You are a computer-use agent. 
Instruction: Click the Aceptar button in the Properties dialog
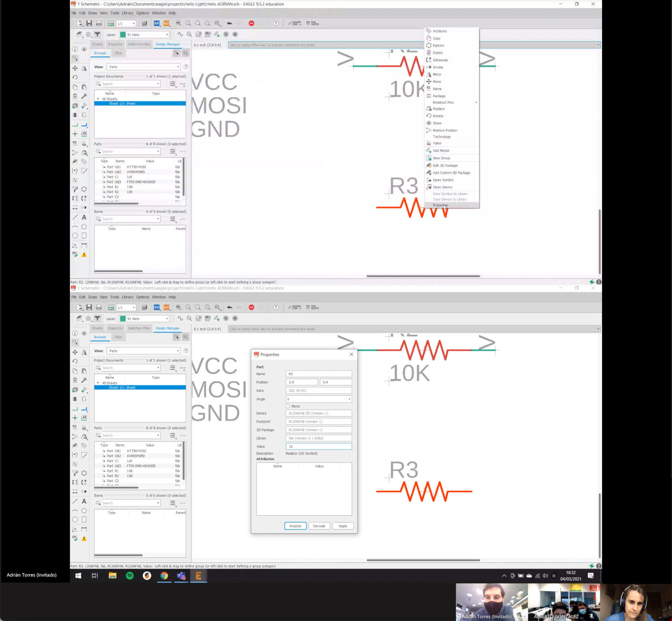[x=295, y=526]
